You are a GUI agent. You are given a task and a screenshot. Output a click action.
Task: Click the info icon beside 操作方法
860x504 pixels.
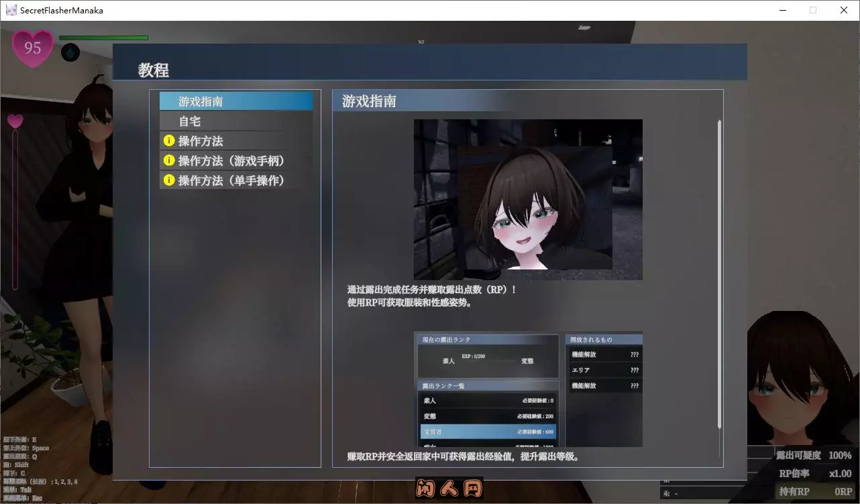pyautogui.click(x=168, y=141)
